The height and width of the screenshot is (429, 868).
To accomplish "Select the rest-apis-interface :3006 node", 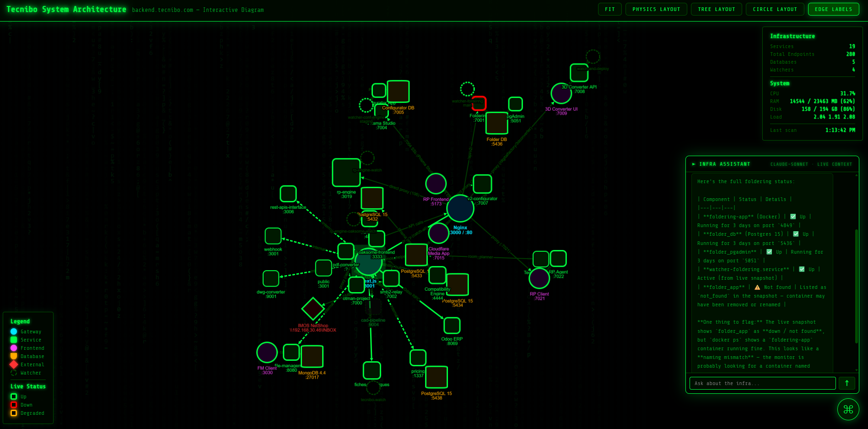I will tap(288, 194).
